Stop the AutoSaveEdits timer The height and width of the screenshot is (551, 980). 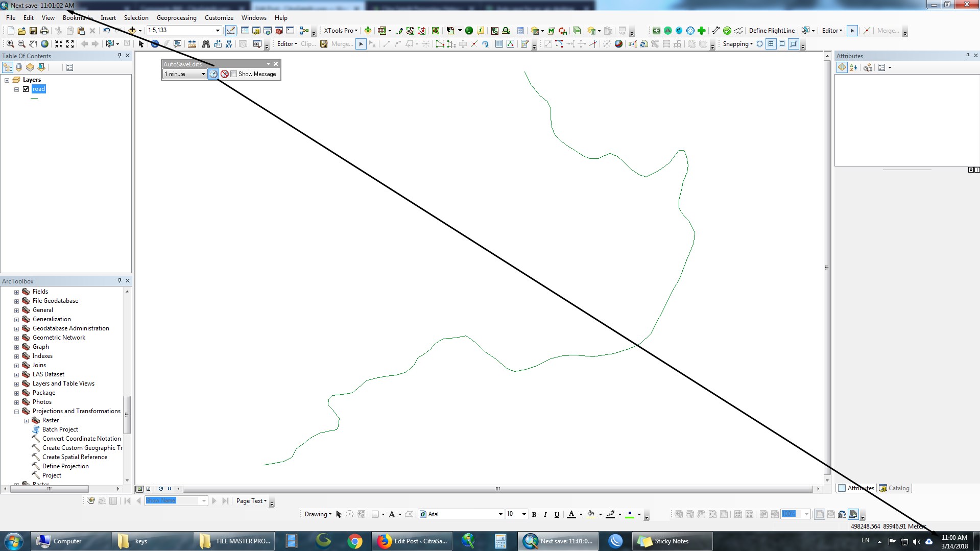tap(224, 74)
